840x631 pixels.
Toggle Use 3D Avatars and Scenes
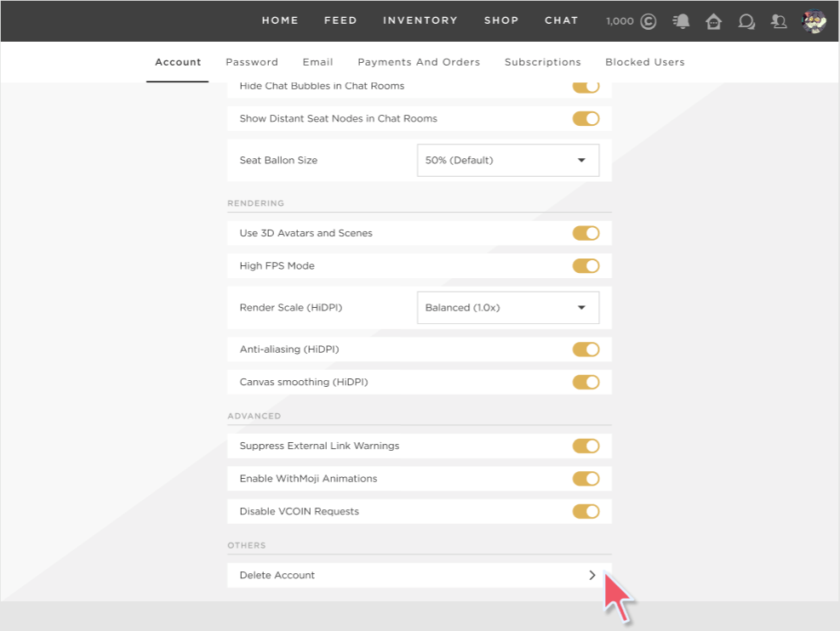586,232
